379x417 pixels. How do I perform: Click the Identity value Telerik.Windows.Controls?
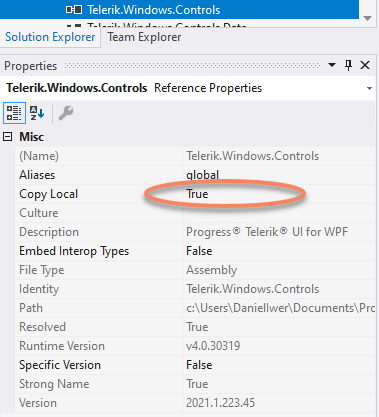click(x=252, y=289)
